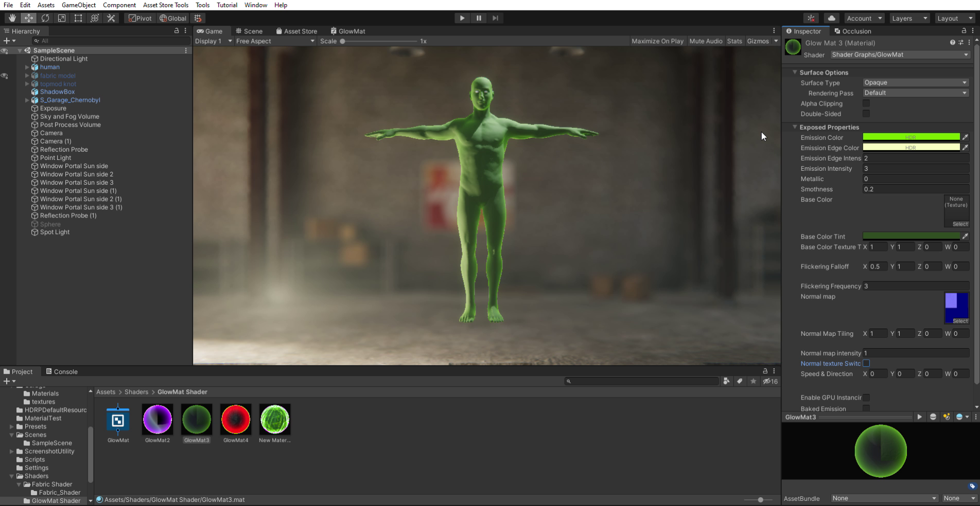Toggle Normal texture Switch checkbox

tap(866, 364)
